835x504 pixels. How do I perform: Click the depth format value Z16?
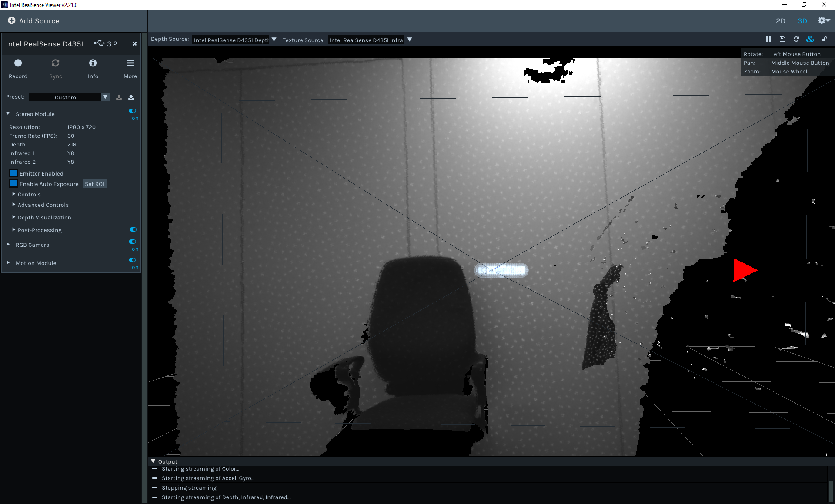point(72,144)
